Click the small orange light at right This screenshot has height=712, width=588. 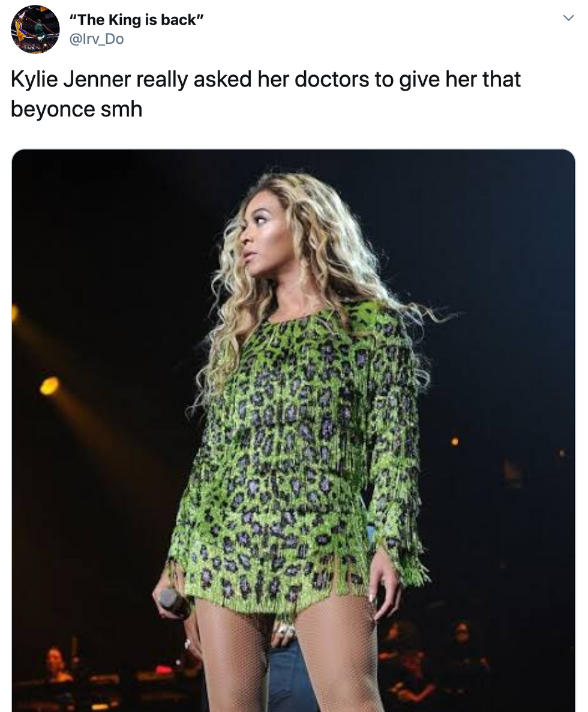pyautogui.click(x=455, y=441)
